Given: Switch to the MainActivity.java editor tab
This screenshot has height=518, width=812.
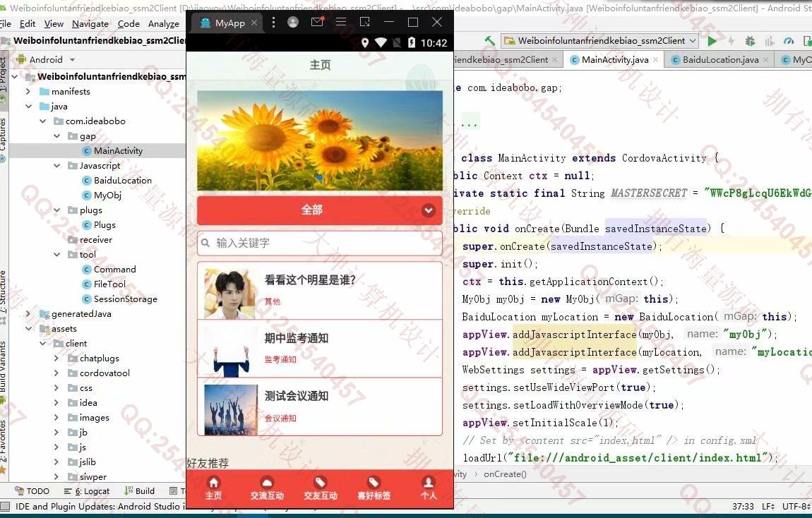Looking at the screenshot, I should pos(614,59).
